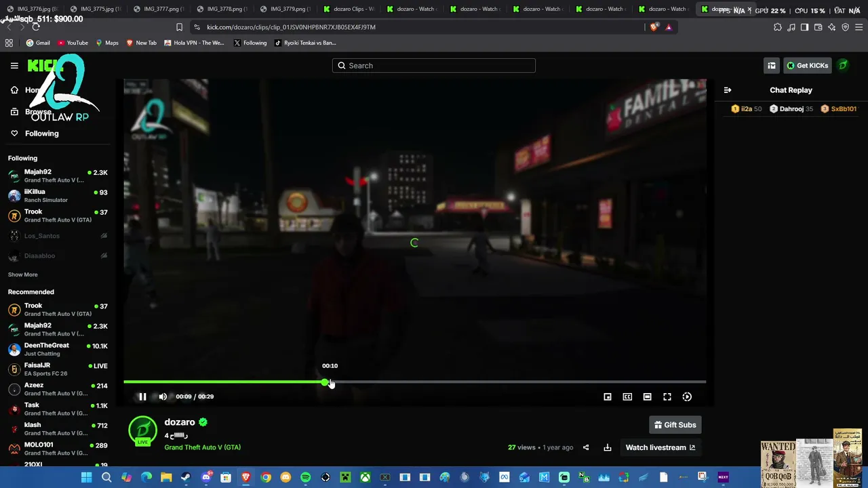Image resolution: width=868 pixels, height=488 pixels.
Task: Open the Kick sidebar hamburger menu
Action: (x=14, y=66)
